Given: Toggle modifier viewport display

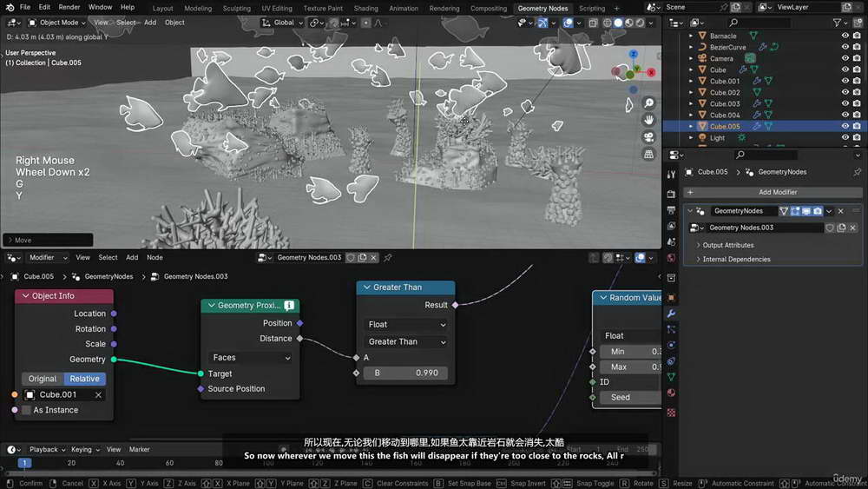Looking at the screenshot, I should click(806, 211).
